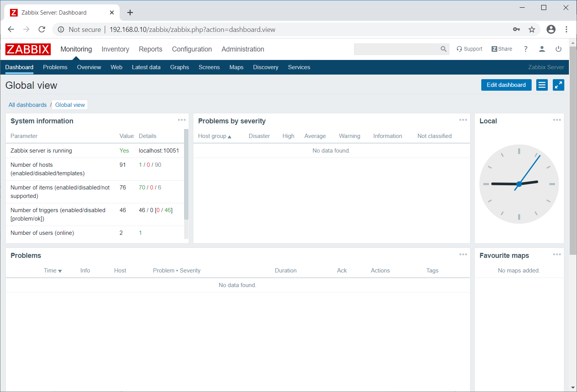Viewport: 577px width, 392px height.
Task: Open Problems widget options dots
Action: click(463, 254)
